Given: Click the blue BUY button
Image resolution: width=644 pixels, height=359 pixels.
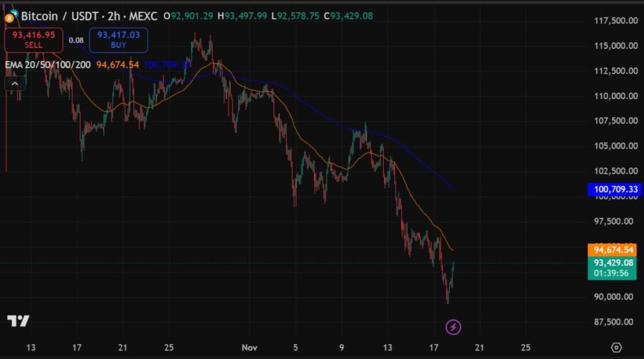Looking at the screenshot, I should pos(118,40).
